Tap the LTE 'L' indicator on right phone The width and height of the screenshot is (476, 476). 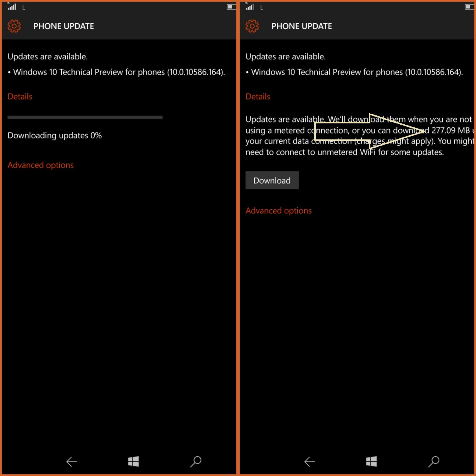coord(262,7)
